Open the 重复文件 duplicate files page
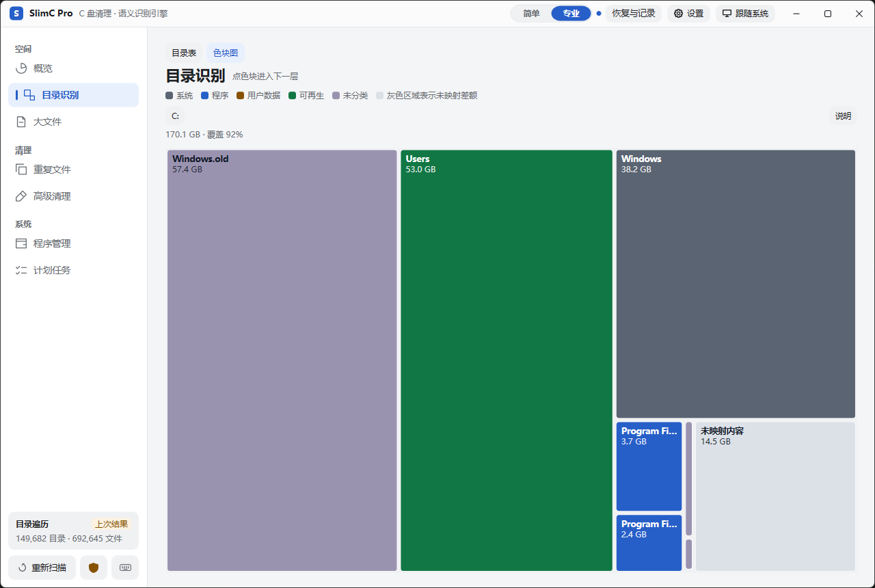This screenshot has width=875, height=588. point(73,170)
